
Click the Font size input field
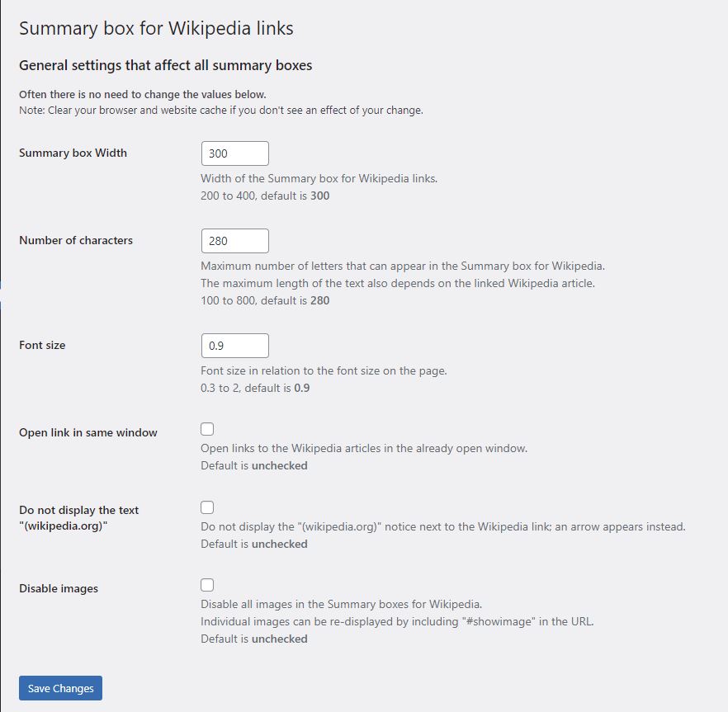pos(234,345)
